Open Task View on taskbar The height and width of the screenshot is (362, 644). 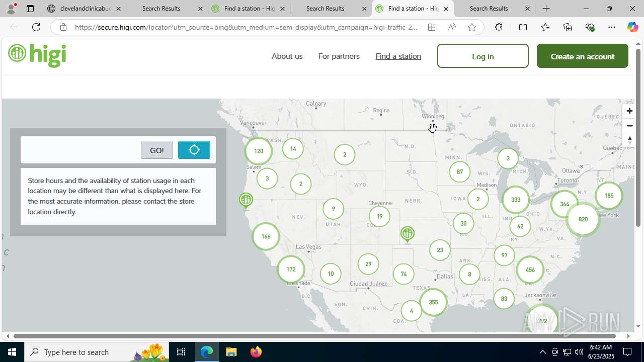181,352
